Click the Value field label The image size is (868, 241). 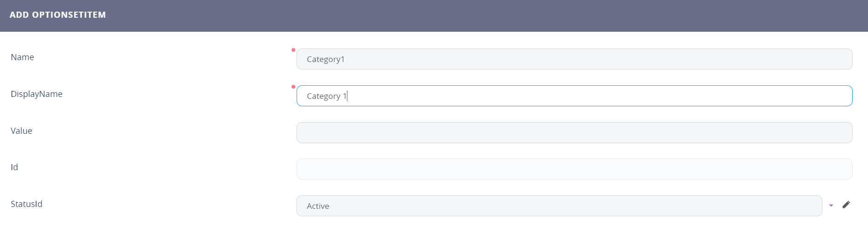21,131
